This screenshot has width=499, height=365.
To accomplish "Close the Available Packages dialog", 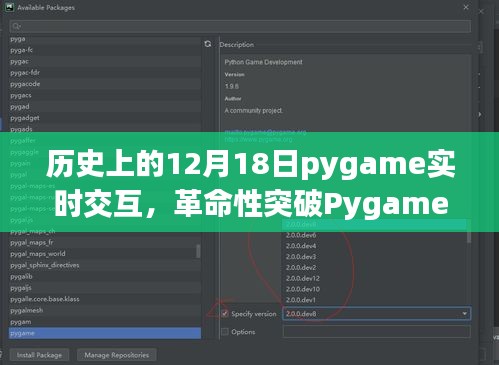I will click(x=466, y=7).
